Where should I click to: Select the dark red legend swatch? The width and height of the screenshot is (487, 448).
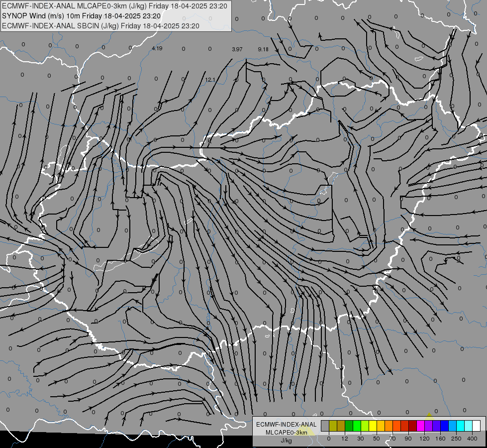[x=412, y=426]
